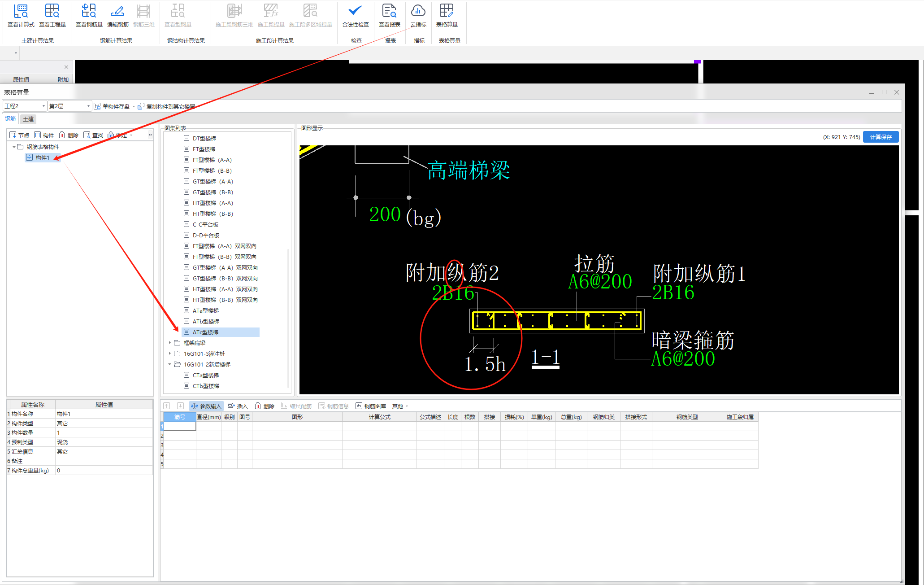Move row up arrow in rebar toolbar
The width and height of the screenshot is (924, 585).
(167, 406)
